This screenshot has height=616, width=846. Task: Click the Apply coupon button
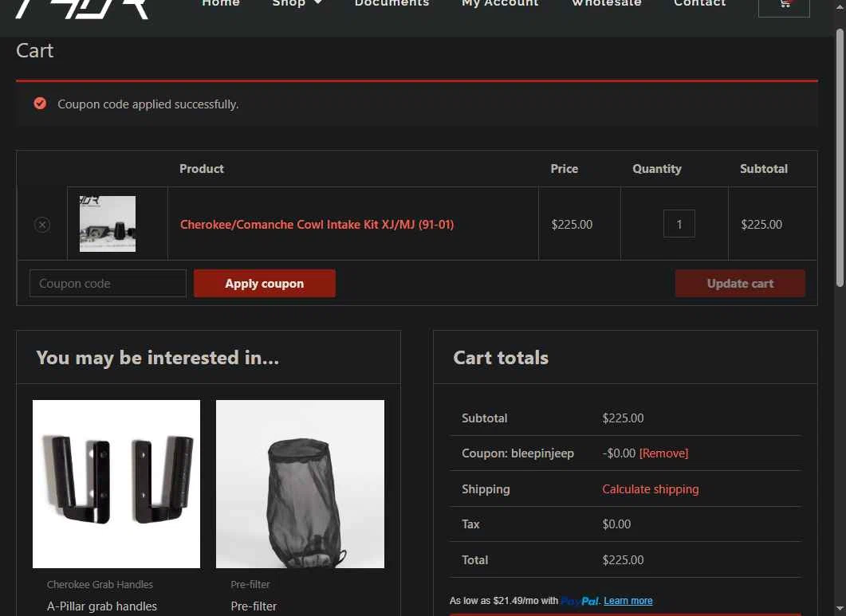(265, 283)
